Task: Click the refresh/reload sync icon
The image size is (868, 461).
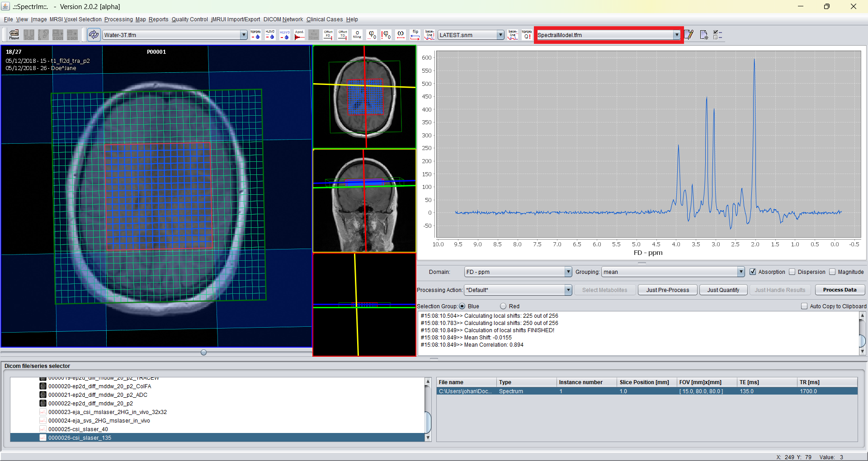Action: pos(94,35)
